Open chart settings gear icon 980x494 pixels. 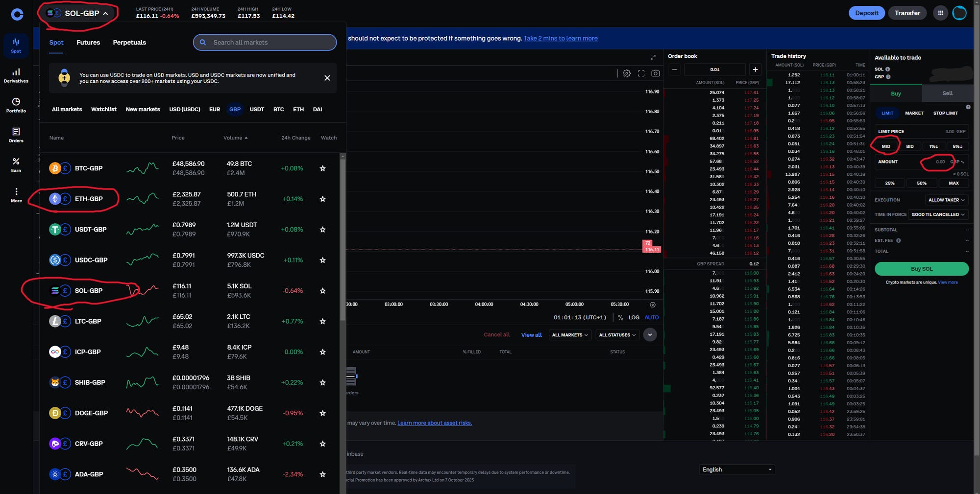(x=627, y=73)
